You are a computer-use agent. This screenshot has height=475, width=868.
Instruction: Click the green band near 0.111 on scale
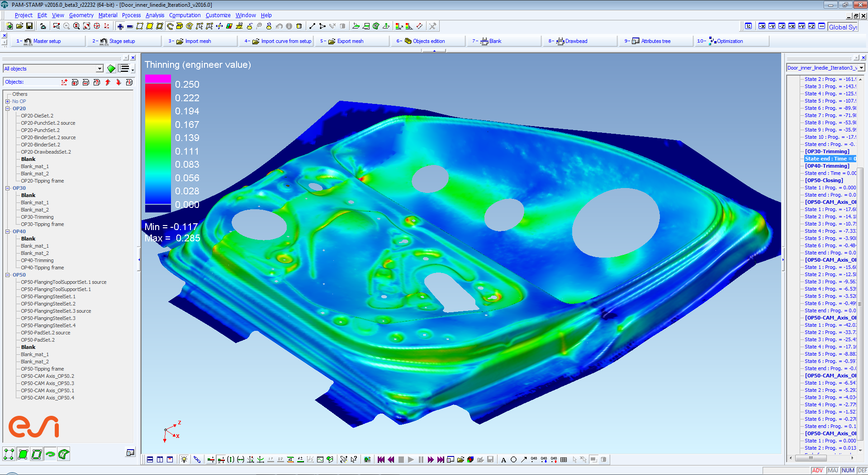[x=158, y=151]
